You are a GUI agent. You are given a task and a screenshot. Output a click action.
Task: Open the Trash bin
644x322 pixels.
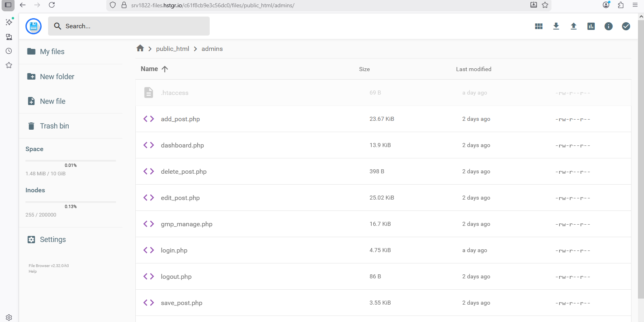click(x=54, y=126)
